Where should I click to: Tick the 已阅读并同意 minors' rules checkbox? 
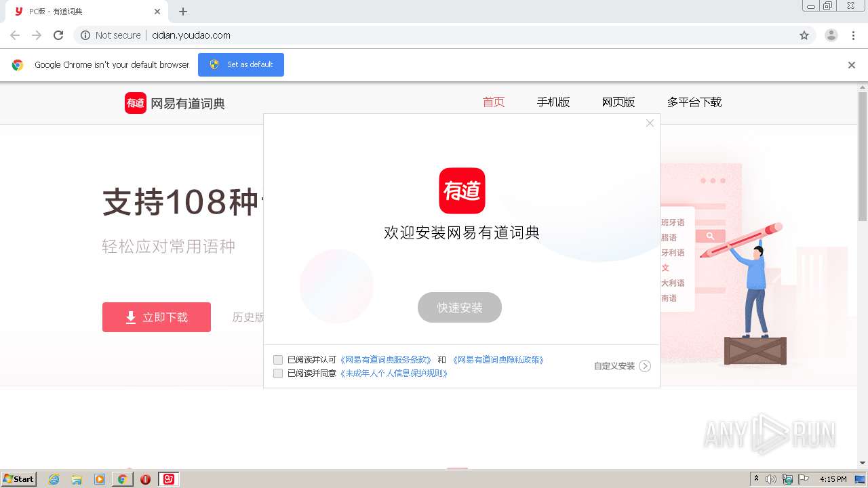point(278,373)
